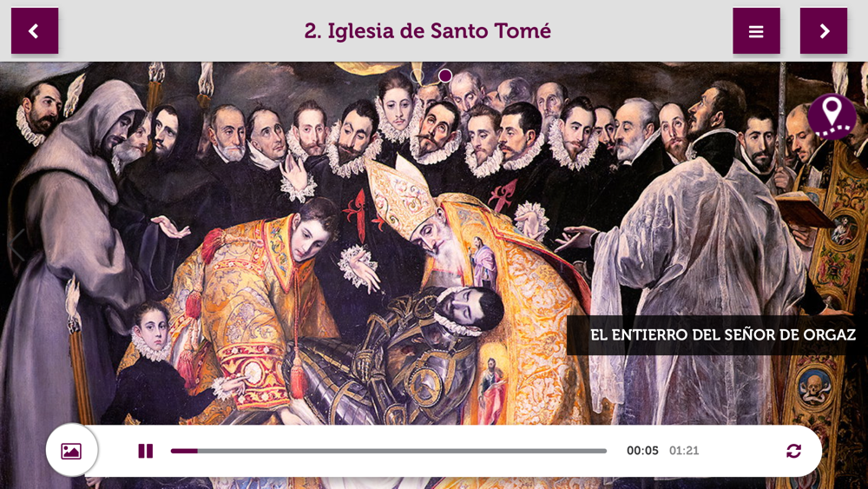The image size is (868, 489).
Task: Click the played purple portion of the progress bar
Action: coord(184,451)
